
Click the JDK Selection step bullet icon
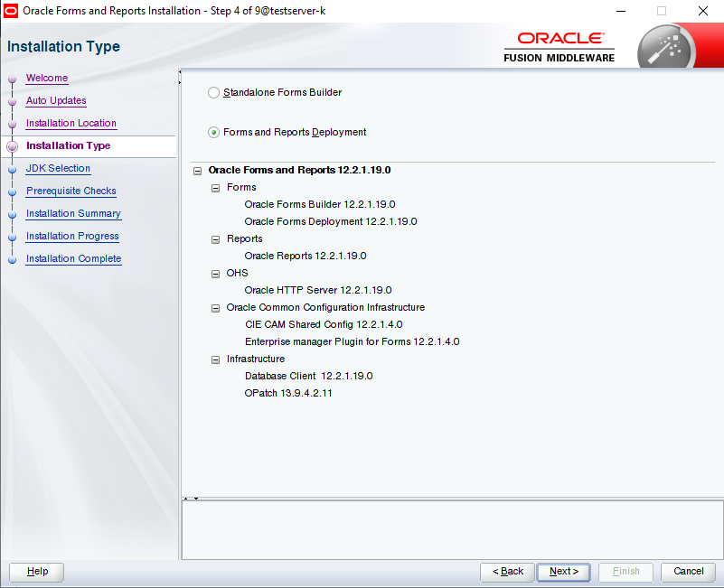13,170
